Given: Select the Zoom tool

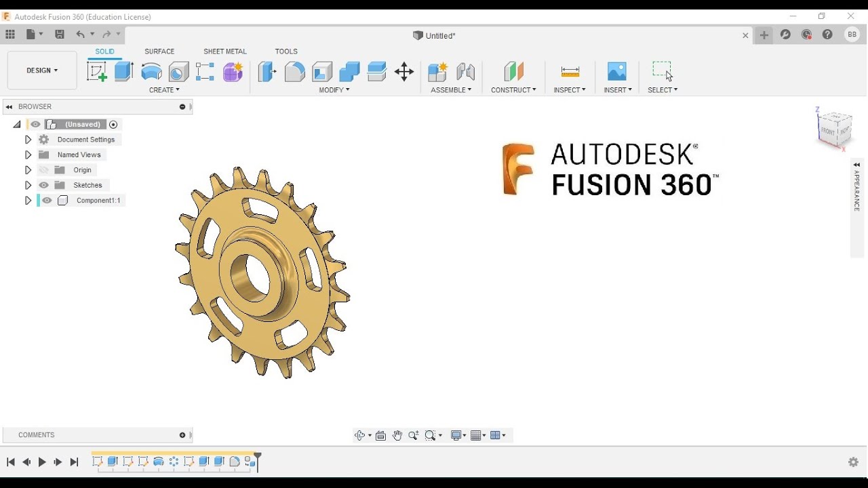Looking at the screenshot, I should (414, 435).
